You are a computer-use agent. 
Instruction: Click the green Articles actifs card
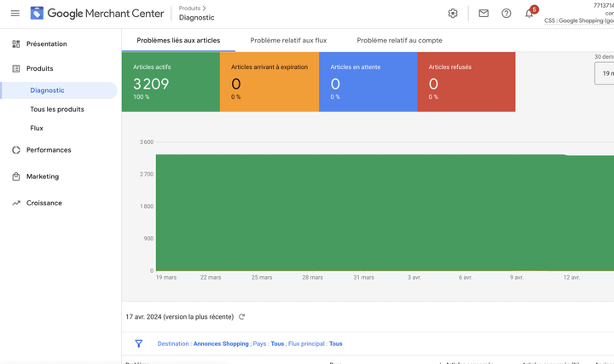click(x=171, y=82)
